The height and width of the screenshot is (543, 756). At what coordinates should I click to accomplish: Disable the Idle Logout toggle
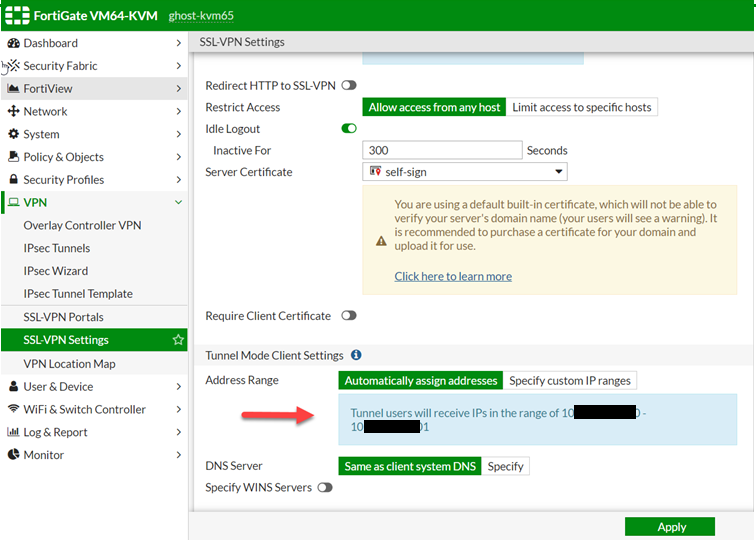349,129
